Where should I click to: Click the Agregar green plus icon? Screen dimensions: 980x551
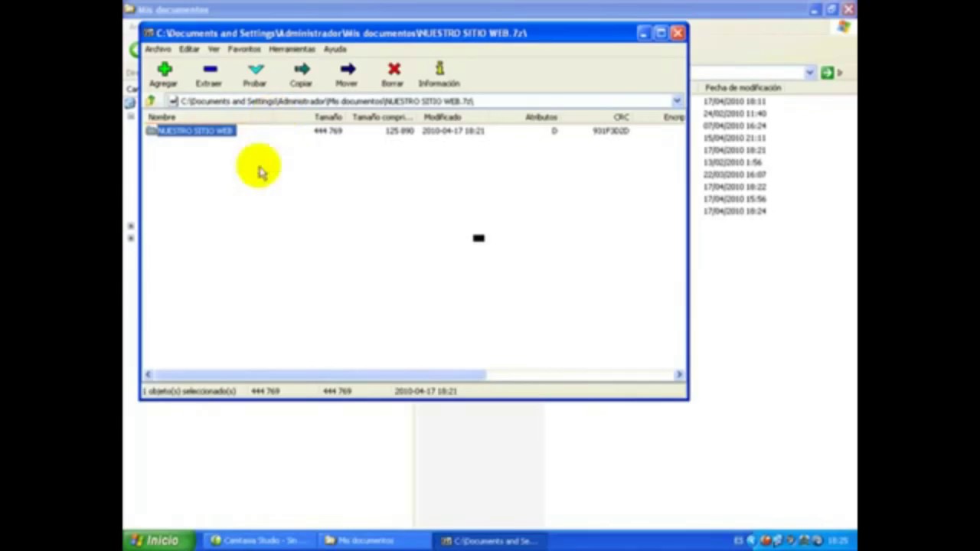(164, 70)
